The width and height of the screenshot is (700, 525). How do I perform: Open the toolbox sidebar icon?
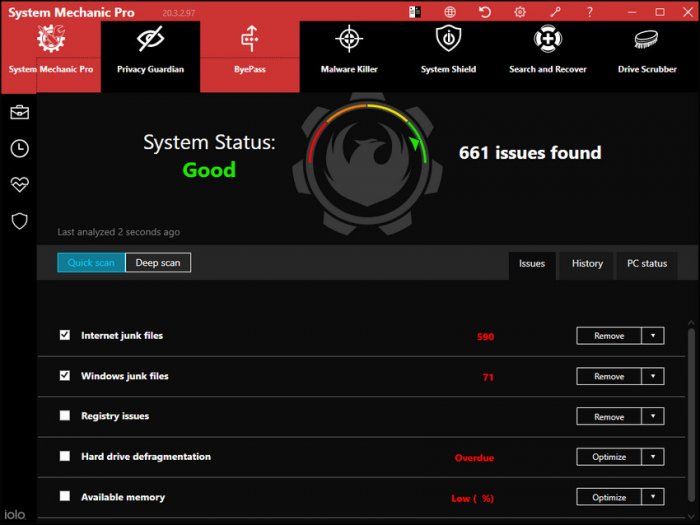point(20,112)
